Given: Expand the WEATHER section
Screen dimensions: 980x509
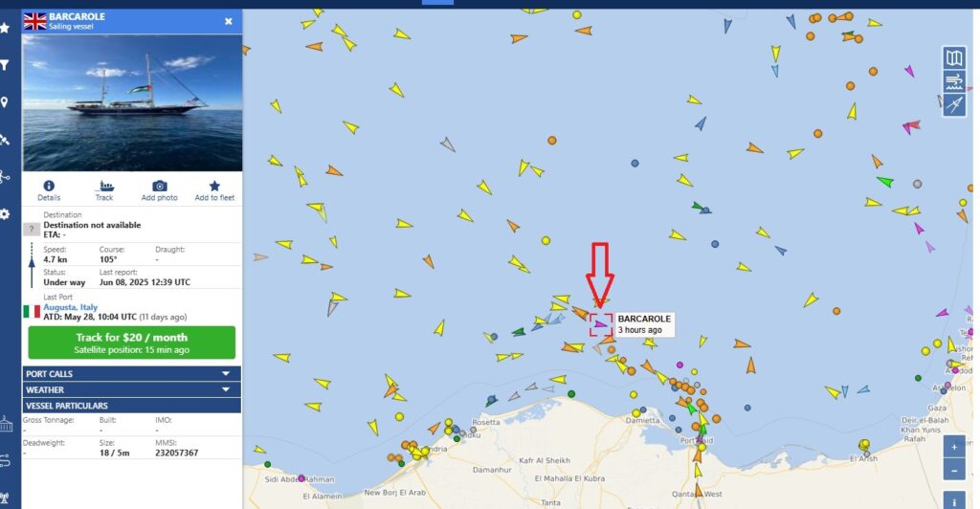Looking at the screenshot, I should coord(132,389).
